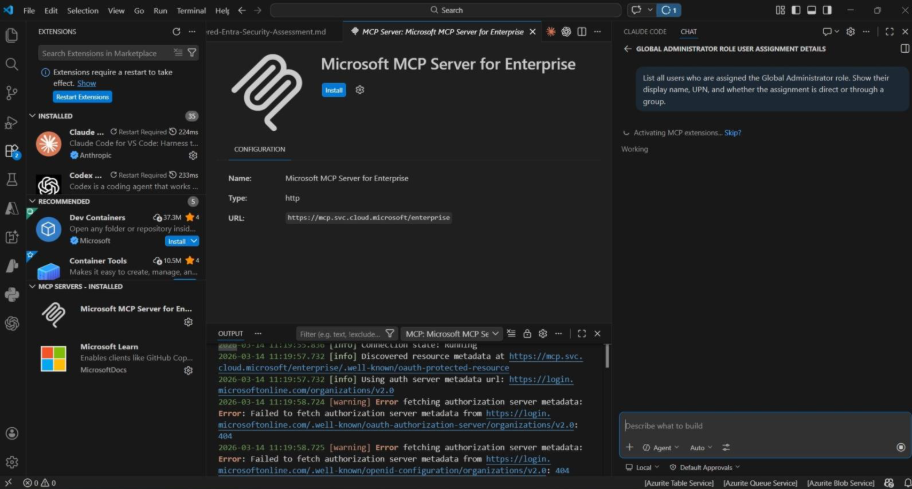Click the Describe what to build input
Image resolution: width=912 pixels, height=489 pixels.
(760, 425)
